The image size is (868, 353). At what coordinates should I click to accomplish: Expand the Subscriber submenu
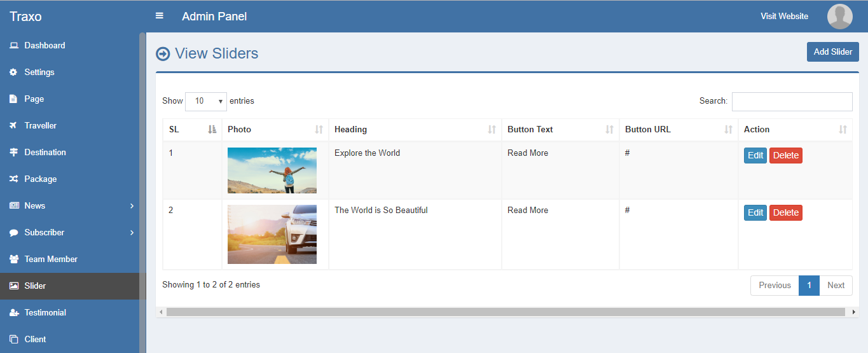(132, 233)
